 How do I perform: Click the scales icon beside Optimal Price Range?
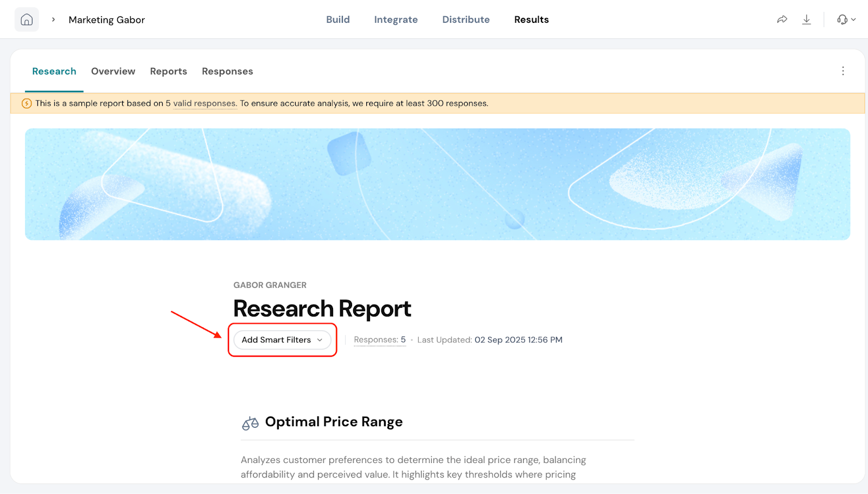coord(250,423)
